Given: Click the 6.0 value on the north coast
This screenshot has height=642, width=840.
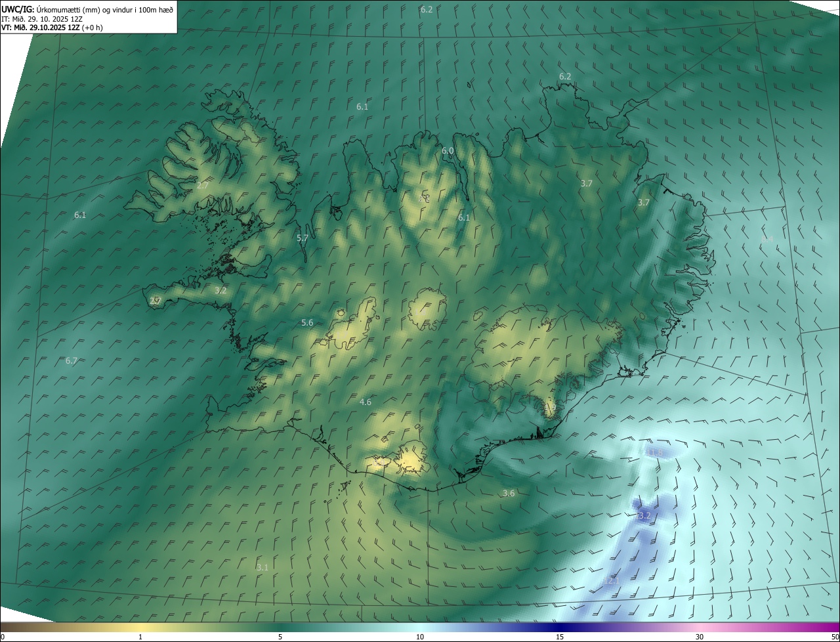Looking at the screenshot, I should click(448, 150).
